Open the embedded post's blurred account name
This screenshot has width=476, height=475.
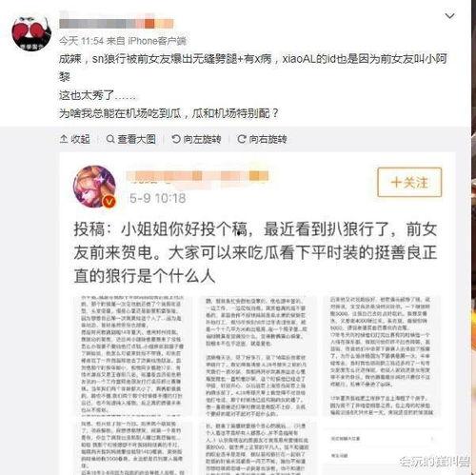point(197,176)
